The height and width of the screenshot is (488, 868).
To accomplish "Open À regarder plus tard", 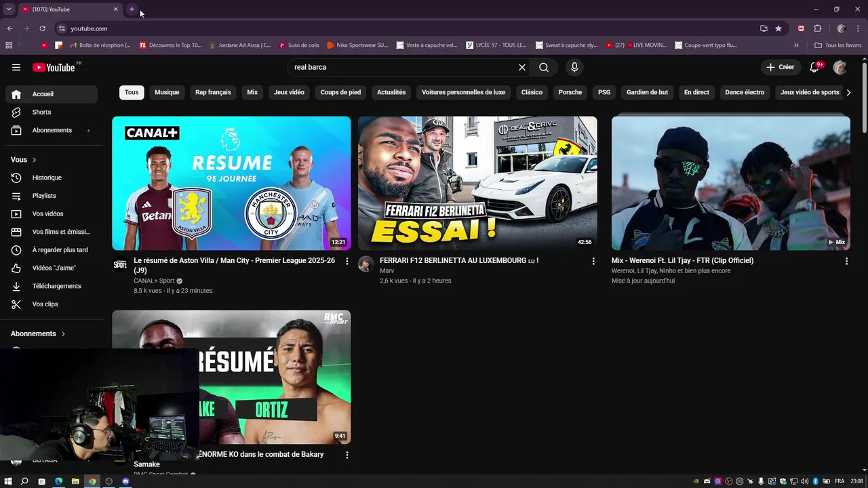I will tap(52, 250).
